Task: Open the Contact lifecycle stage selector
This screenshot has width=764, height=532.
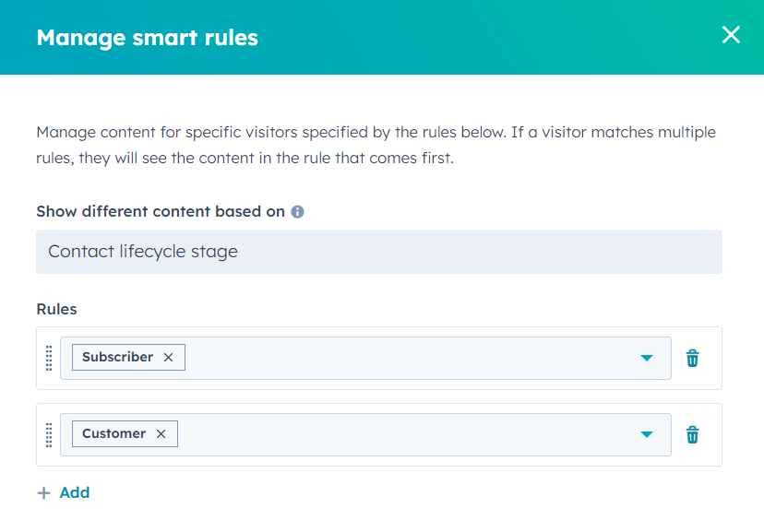Action: coord(378,251)
